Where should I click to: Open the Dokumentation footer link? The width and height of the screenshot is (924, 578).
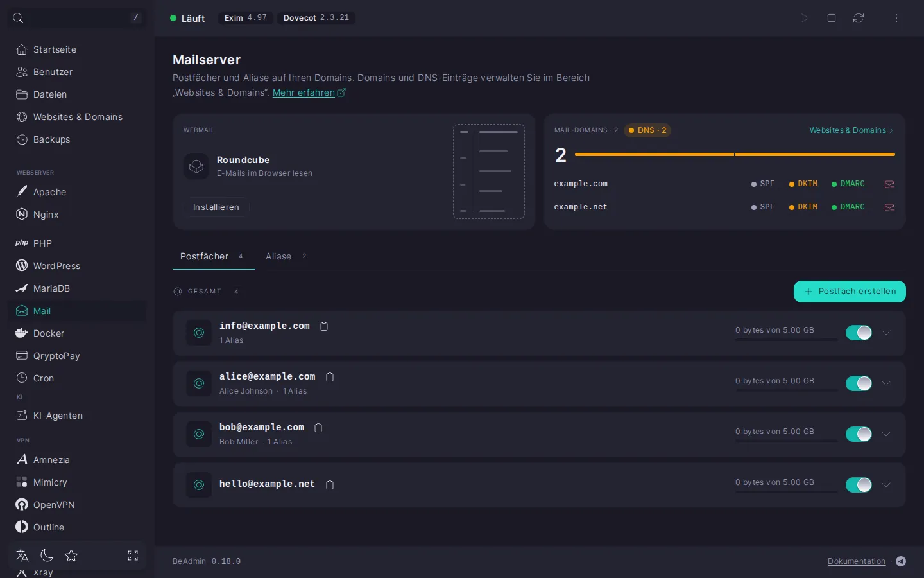(x=857, y=561)
